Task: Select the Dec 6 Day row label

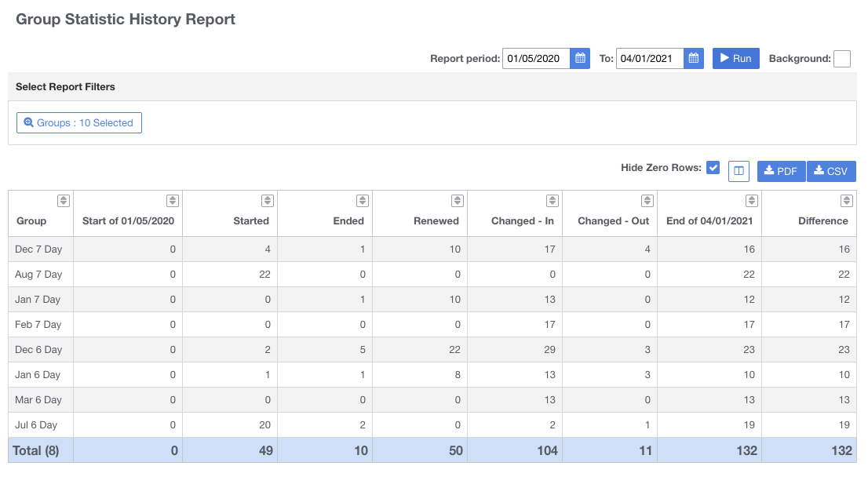Action: coord(38,350)
